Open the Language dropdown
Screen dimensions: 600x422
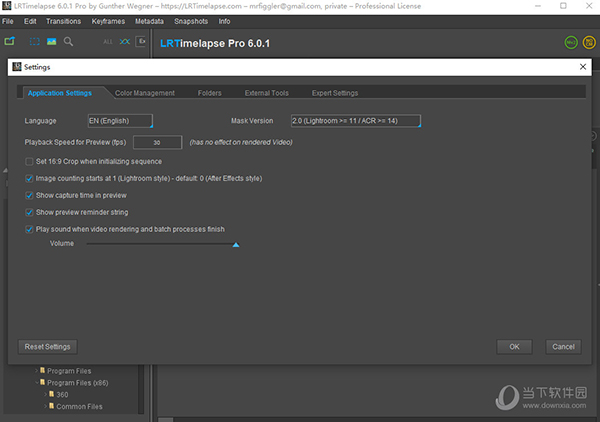click(x=120, y=121)
